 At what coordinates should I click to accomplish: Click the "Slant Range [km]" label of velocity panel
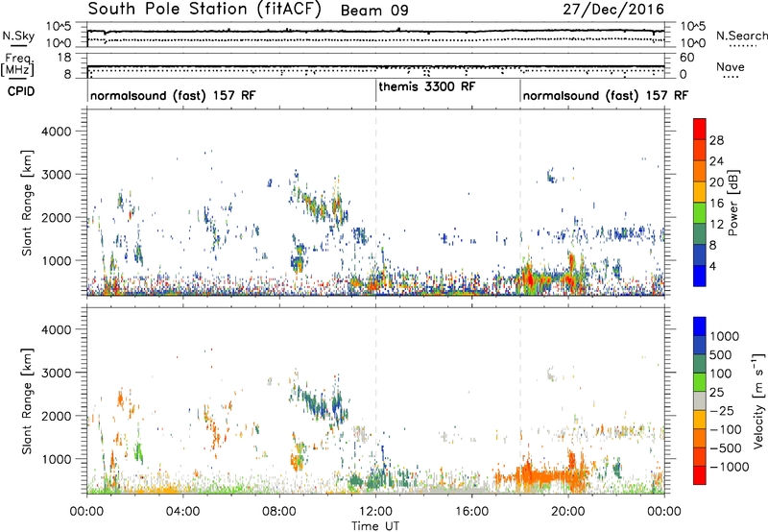[x=28, y=401]
